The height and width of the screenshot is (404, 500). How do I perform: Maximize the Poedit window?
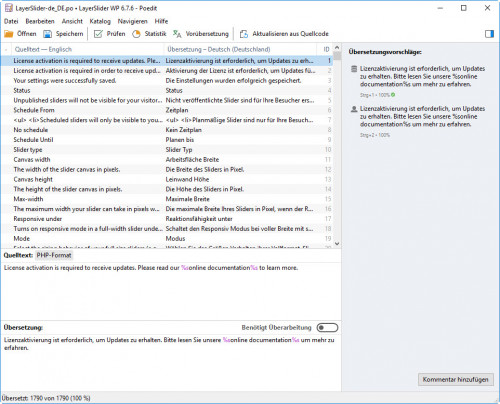pyautogui.click(x=464, y=8)
